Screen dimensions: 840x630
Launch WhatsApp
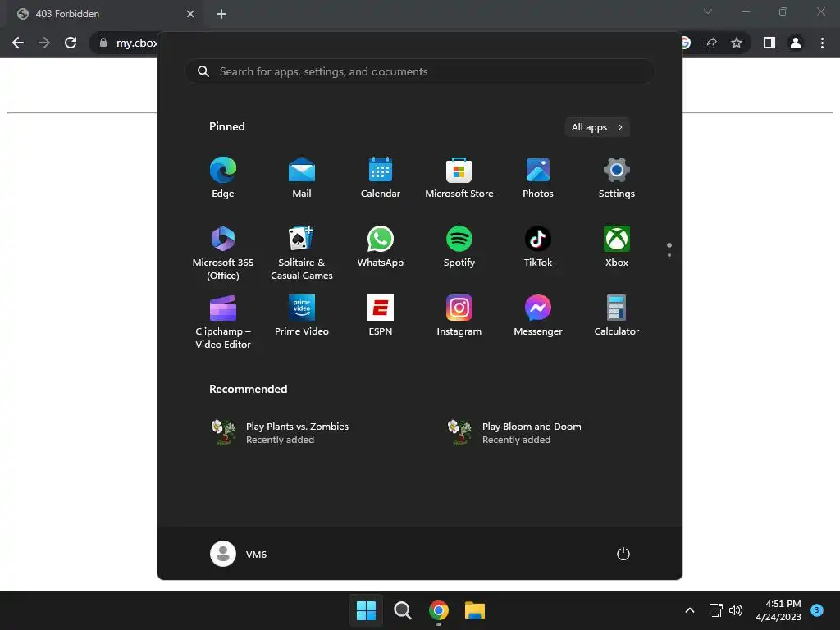[381, 246]
